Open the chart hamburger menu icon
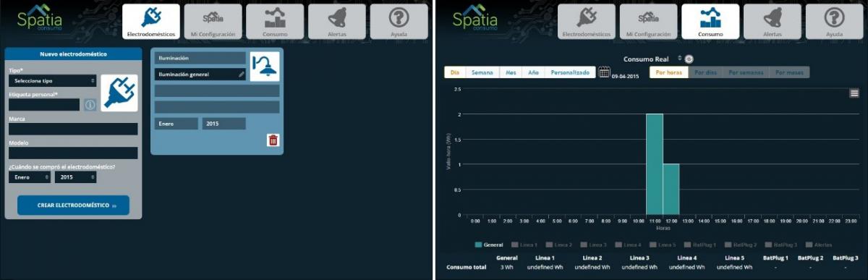Screen dimensions: 868x280 pos(854,93)
